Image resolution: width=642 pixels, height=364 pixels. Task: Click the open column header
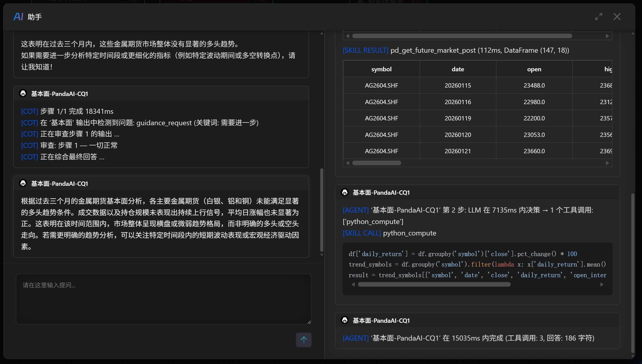click(x=534, y=69)
